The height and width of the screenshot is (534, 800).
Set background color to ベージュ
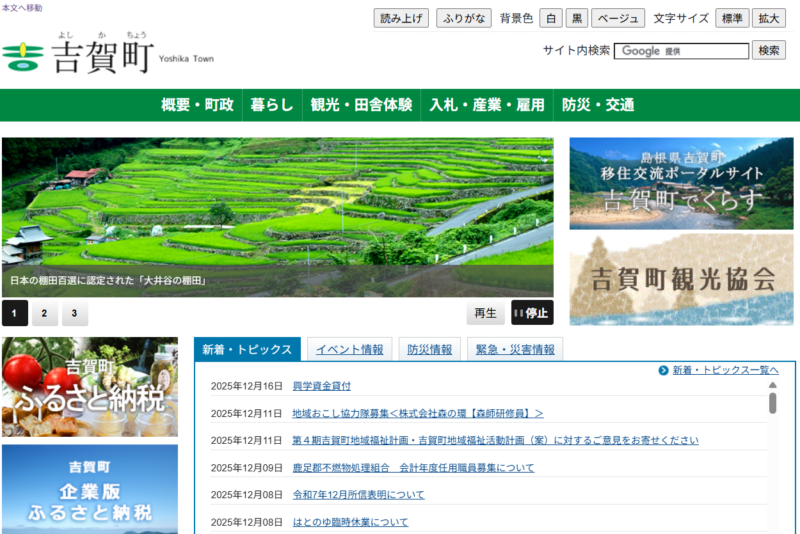[618, 18]
